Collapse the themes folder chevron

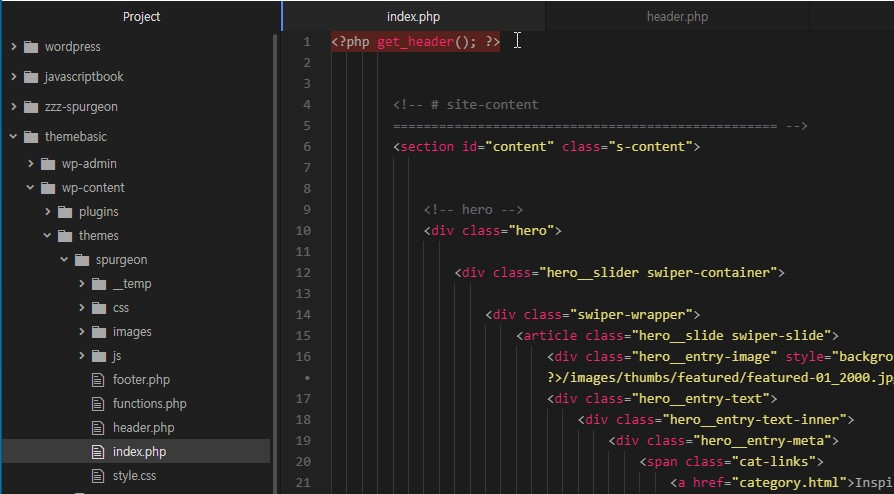[x=48, y=235]
